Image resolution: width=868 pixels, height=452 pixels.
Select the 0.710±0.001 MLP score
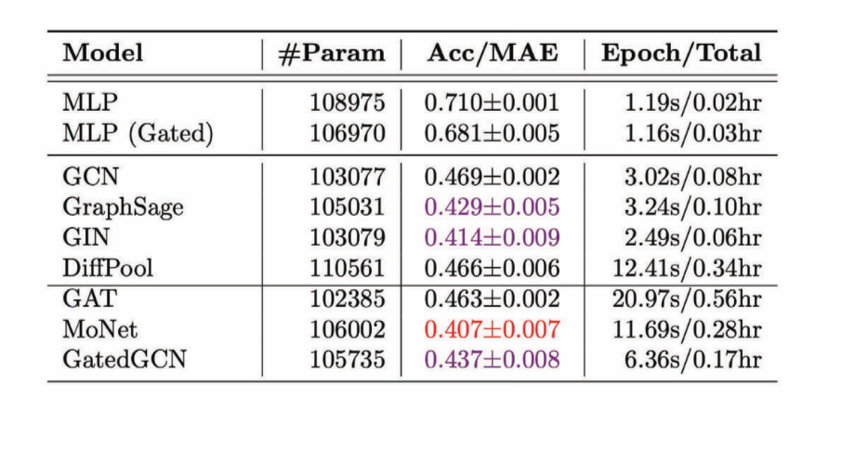[493, 102]
